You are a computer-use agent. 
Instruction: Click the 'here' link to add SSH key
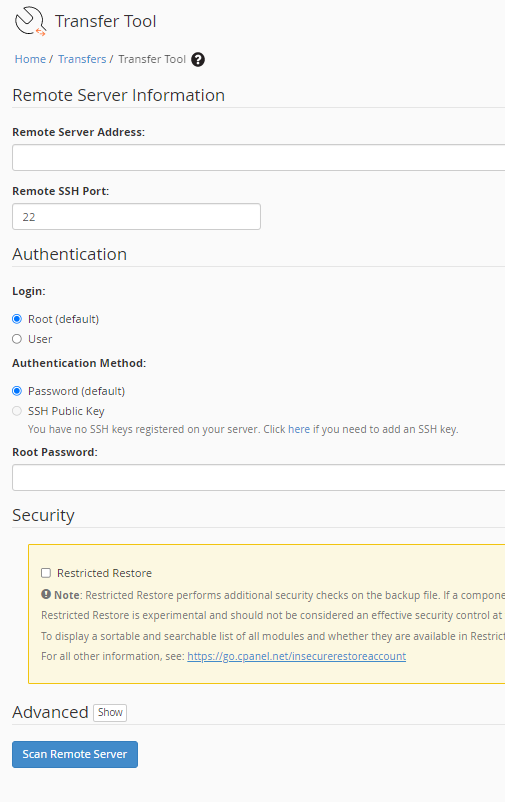click(x=299, y=429)
